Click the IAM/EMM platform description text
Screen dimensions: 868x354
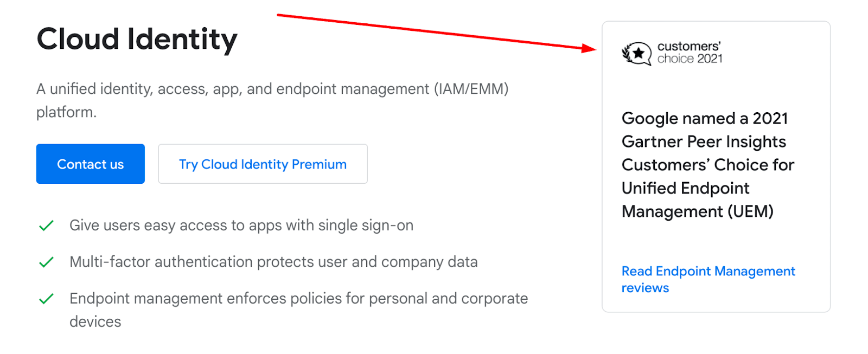pyautogui.click(x=271, y=100)
